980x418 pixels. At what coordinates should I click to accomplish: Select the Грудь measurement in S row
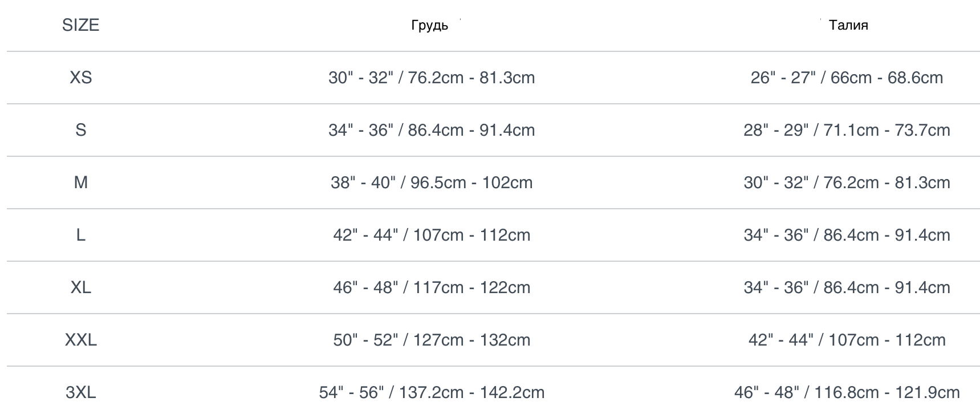point(432,130)
